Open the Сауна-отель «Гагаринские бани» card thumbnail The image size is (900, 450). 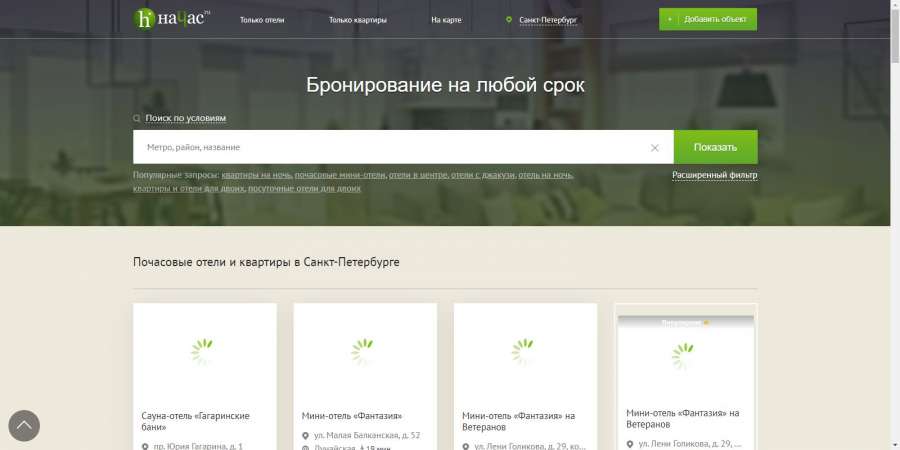(x=205, y=351)
